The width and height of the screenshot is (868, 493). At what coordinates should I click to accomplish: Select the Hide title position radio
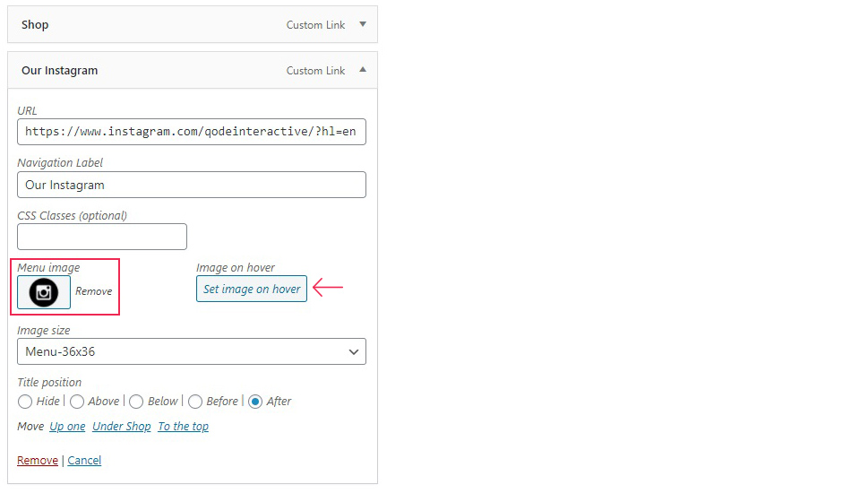(25, 402)
